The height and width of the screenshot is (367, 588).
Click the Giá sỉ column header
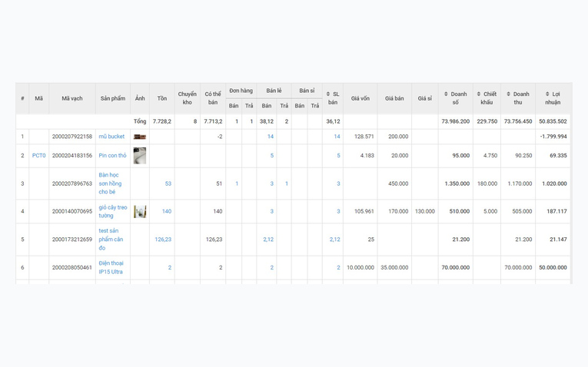[425, 98]
